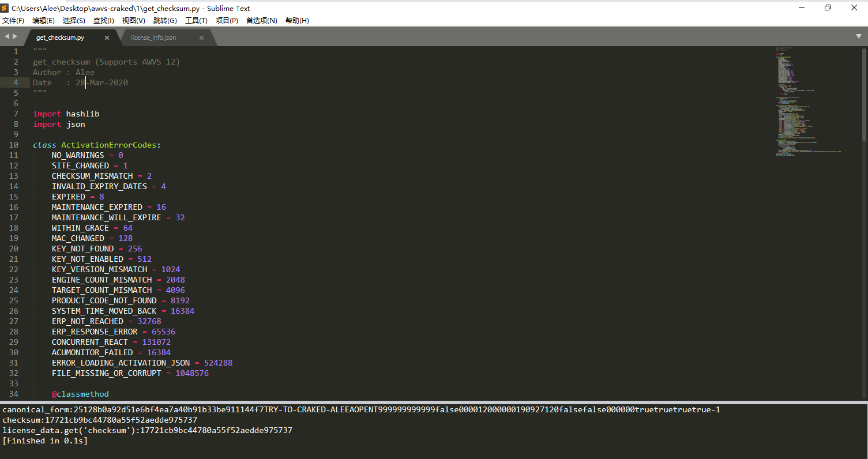Screen dimensions: 868x459
Task: Click line number 10 in the gutter
Action: tap(13, 145)
